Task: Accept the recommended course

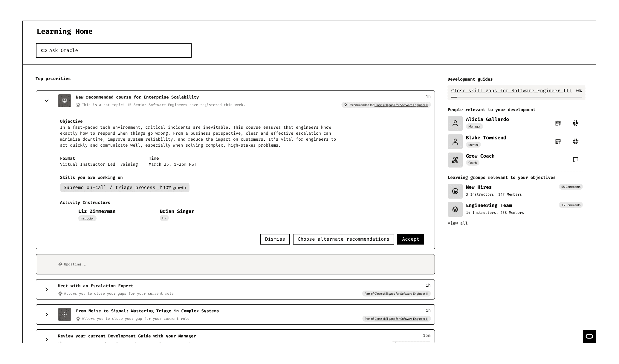Action: click(410, 239)
